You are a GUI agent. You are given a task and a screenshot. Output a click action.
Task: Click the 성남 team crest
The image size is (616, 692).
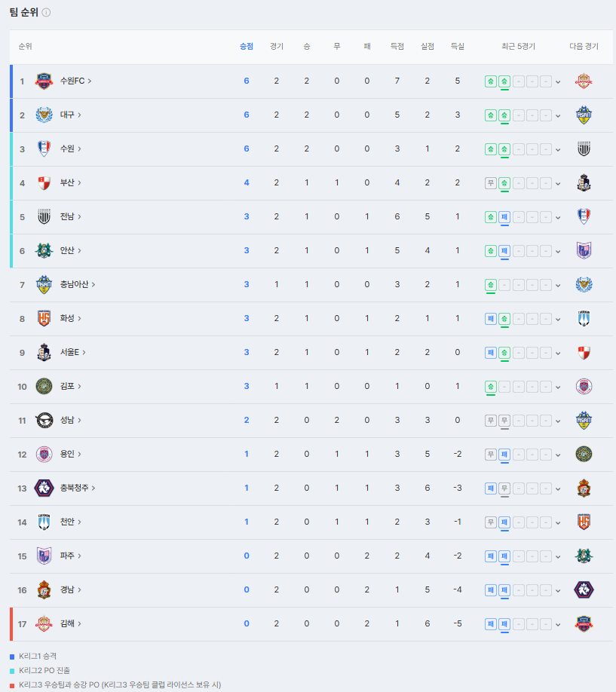pyautogui.click(x=44, y=420)
